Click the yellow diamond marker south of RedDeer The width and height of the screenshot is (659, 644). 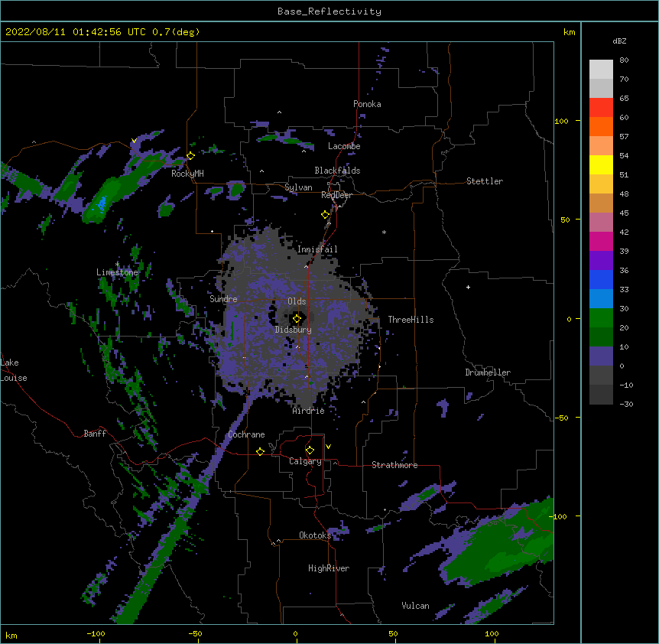[x=326, y=215]
